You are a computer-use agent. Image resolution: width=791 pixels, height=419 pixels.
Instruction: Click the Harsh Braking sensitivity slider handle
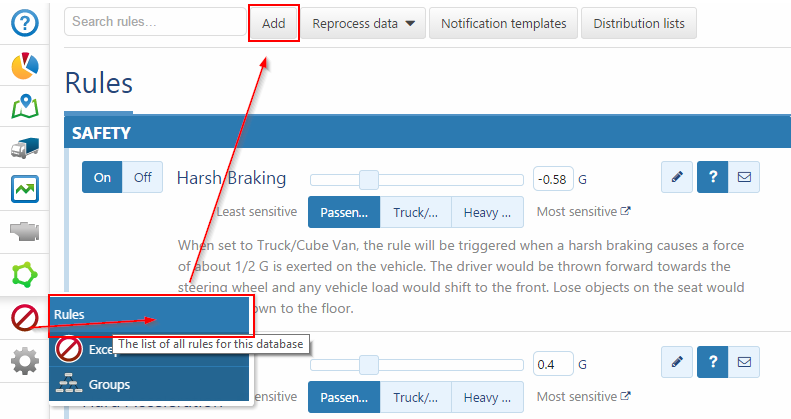368,180
